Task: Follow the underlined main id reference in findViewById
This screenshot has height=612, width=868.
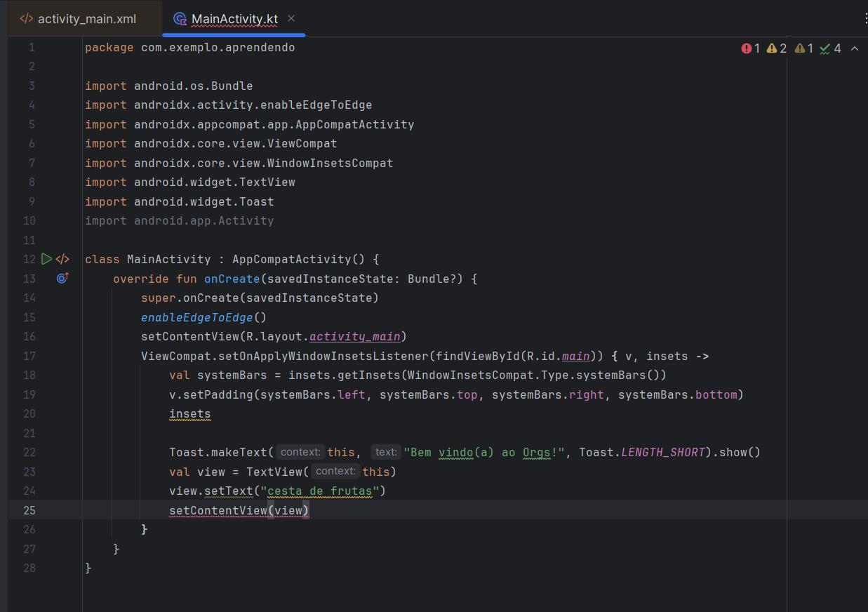Action: tap(576, 356)
